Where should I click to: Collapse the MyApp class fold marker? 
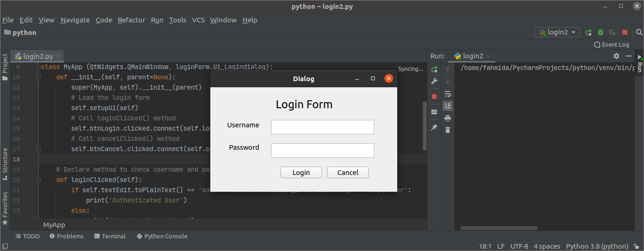tap(39, 67)
